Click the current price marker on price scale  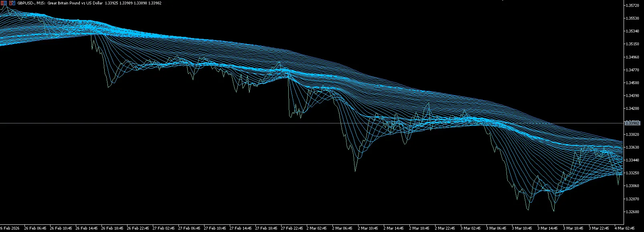(632, 123)
